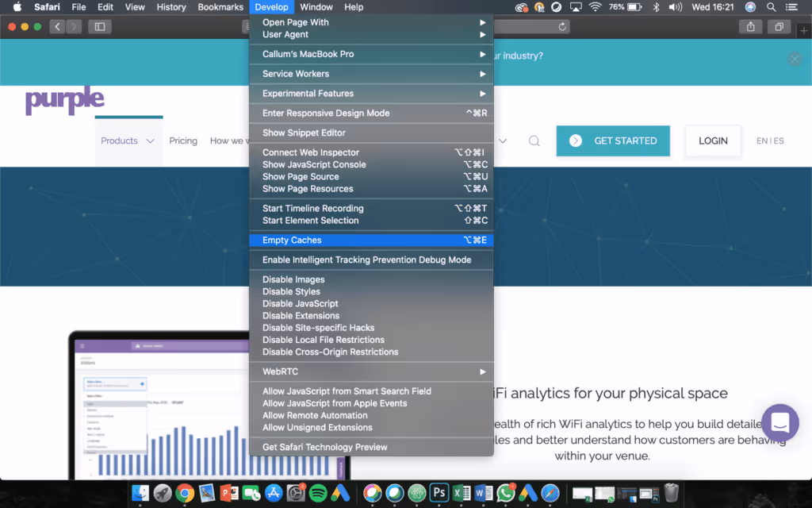This screenshot has width=812, height=508.
Task: Open Spotify from the Dock
Action: tap(318, 492)
